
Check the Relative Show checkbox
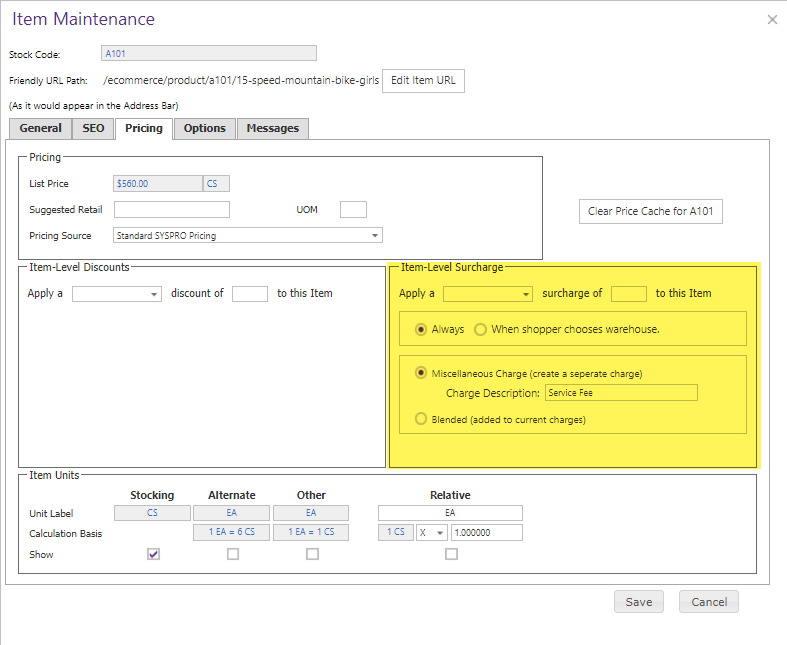click(x=451, y=554)
